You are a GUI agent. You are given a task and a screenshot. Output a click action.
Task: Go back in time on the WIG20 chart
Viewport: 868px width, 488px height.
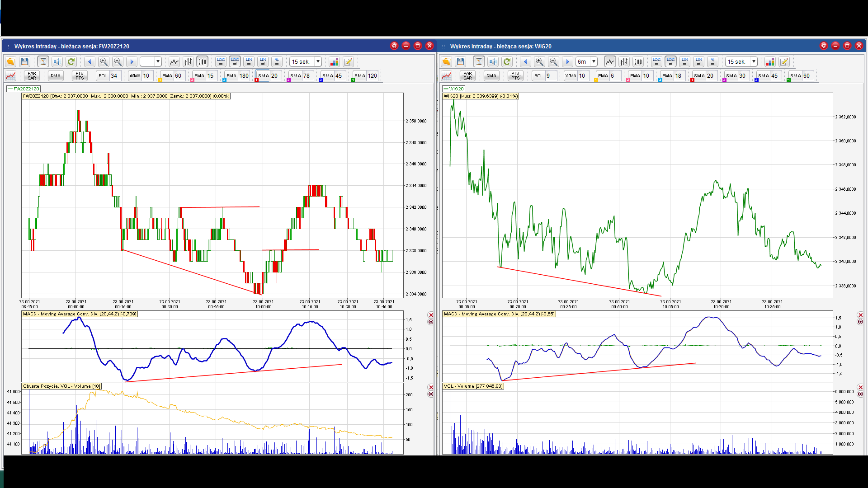(x=525, y=62)
